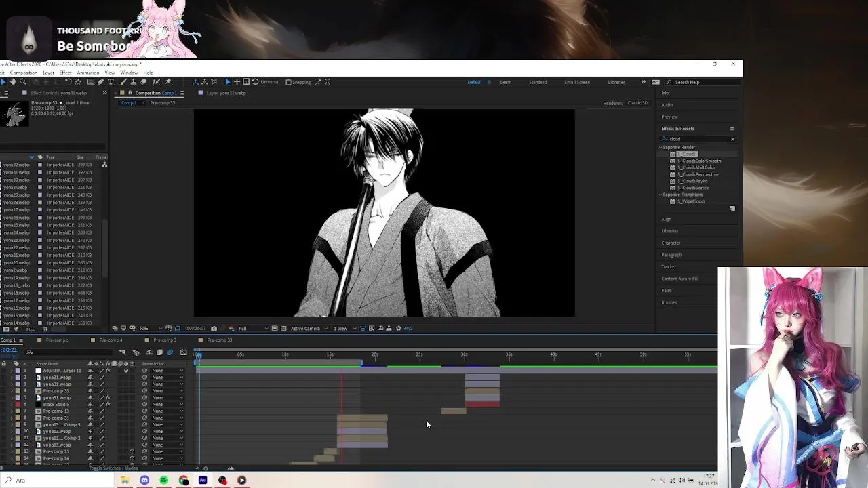Toggle shy switch for Pre-comp 33 layer

(x=90, y=391)
